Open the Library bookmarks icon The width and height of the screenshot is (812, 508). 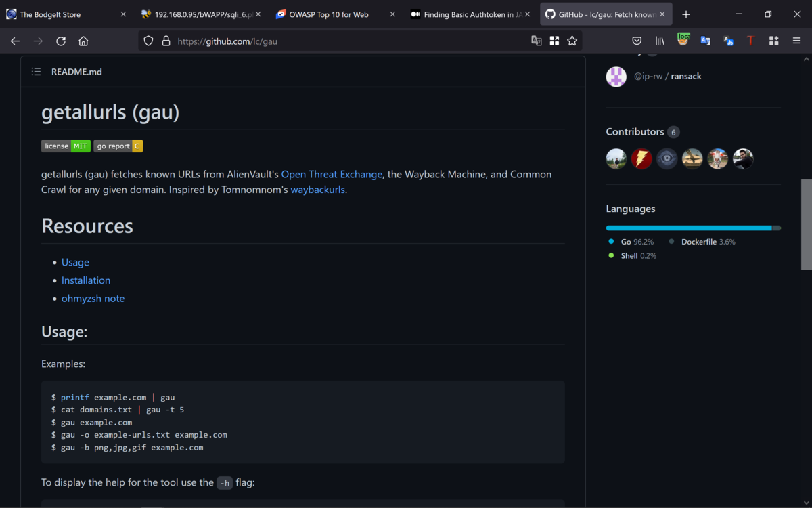coord(660,41)
